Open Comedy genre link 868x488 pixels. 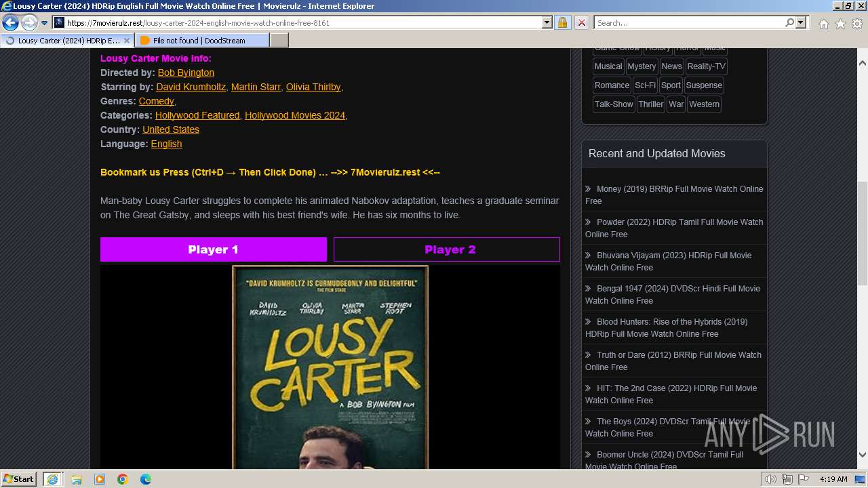pyautogui.click(x=156, y=101)
